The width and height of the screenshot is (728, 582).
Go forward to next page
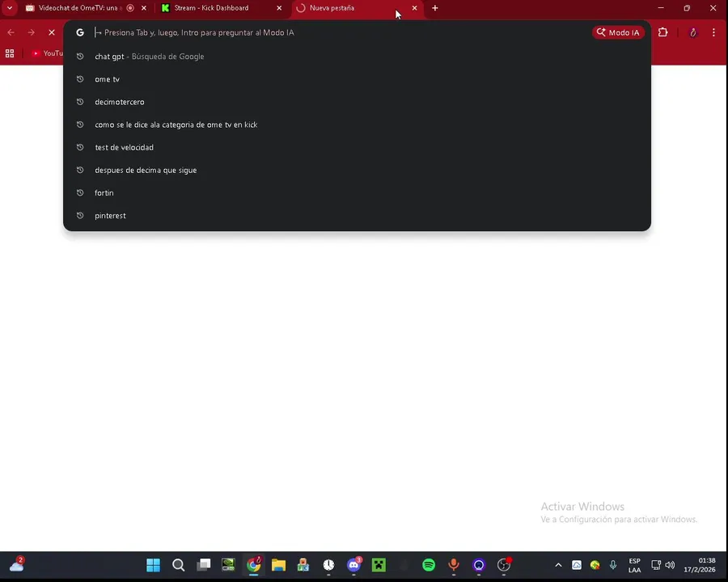pyautogui.click(x=31, y=32)
